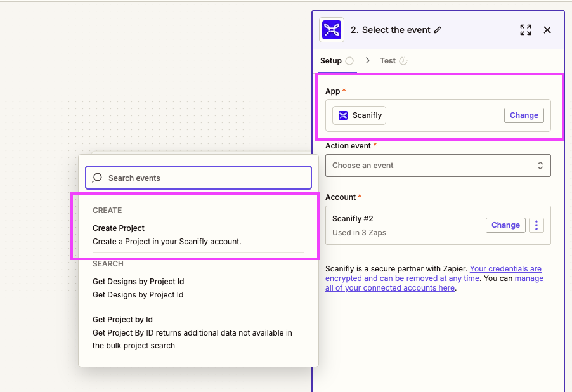Screen dimensions: 572x392
Task: Open the credentials are encrypted link
Action: [433, 273]
